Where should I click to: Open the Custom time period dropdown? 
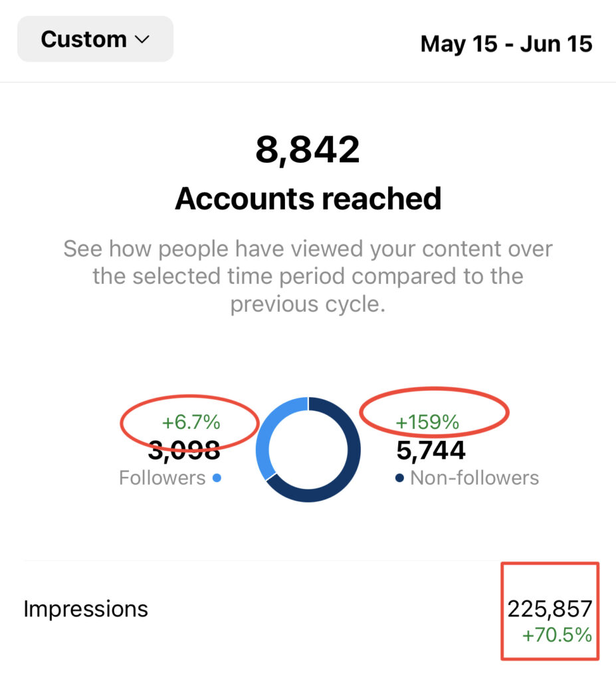click(95, 39)
